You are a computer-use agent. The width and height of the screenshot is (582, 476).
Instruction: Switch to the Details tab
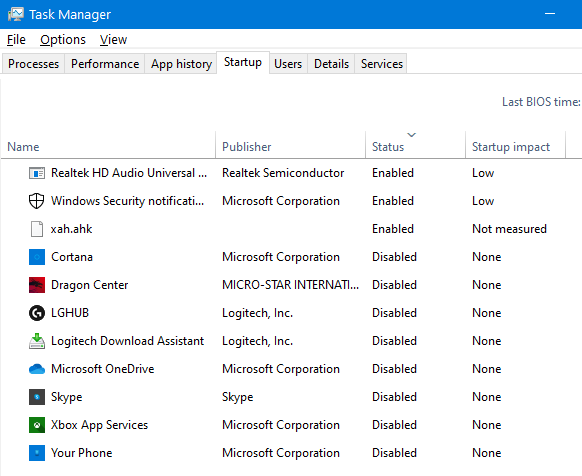pyautogui.click(x=331, y=64)
